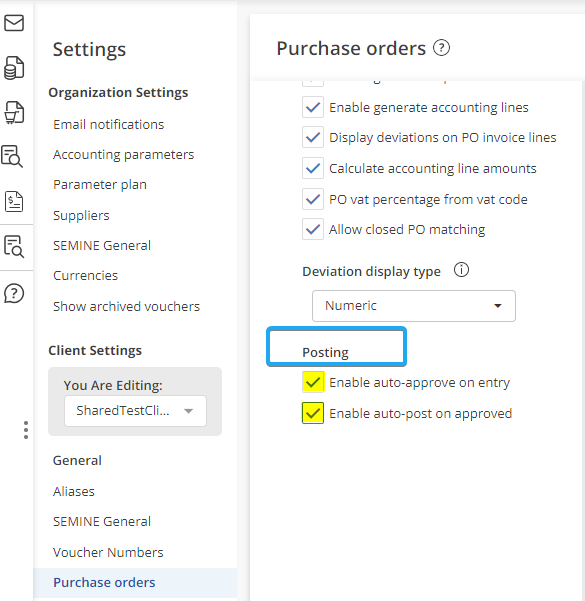Open the dollar invoice document icon
Image resolution: width=585 pixels, height=601 pixels.
(x=14, y=201)
